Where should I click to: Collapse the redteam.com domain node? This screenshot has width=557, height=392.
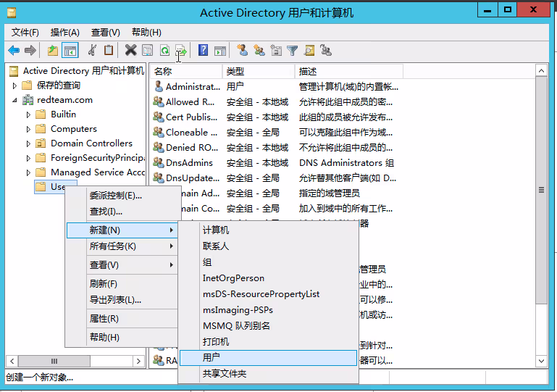(x=15, y=100)
